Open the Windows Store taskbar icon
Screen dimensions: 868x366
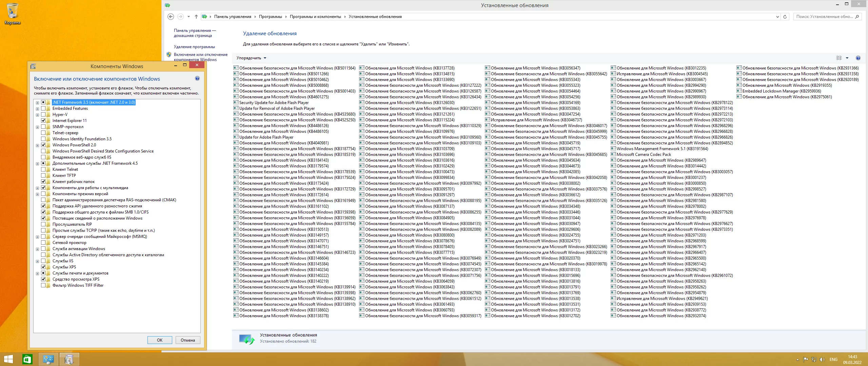click(x=27, y=359)
